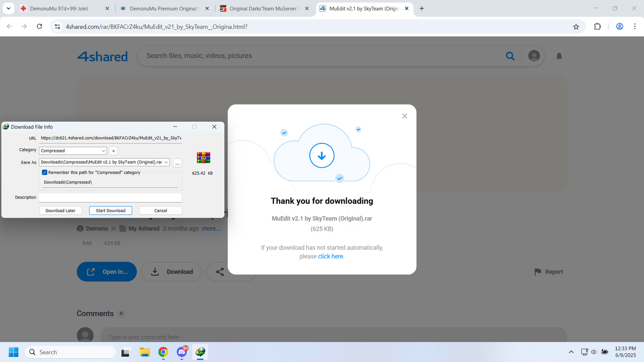Click the 'click here' download link

(331, 256)
